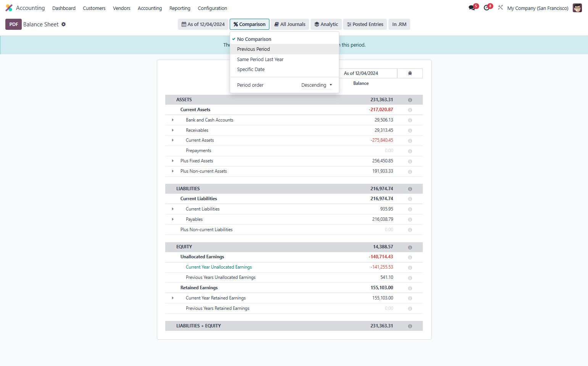Open the Customers menu
This screenshot has height=366, width=588.
coord(94,8)
